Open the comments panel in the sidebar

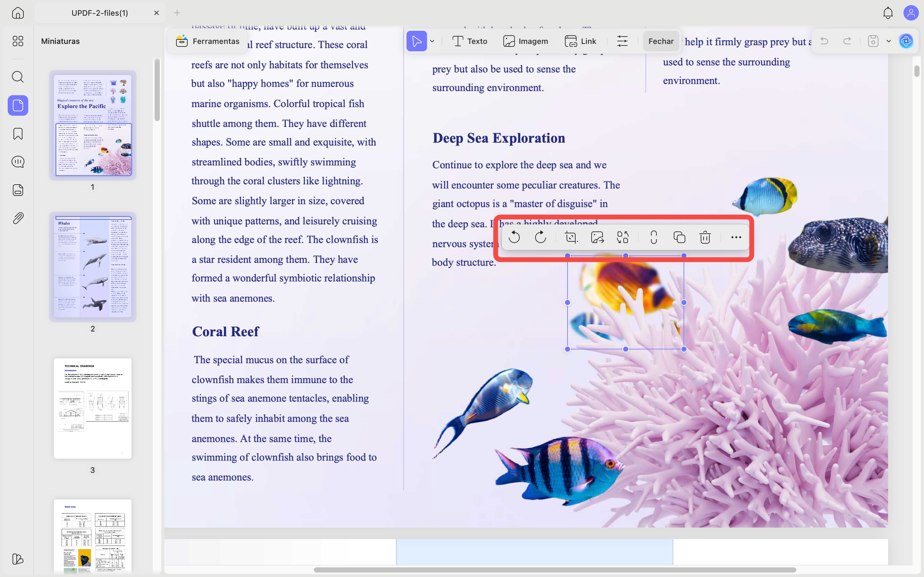coord(18,162)
